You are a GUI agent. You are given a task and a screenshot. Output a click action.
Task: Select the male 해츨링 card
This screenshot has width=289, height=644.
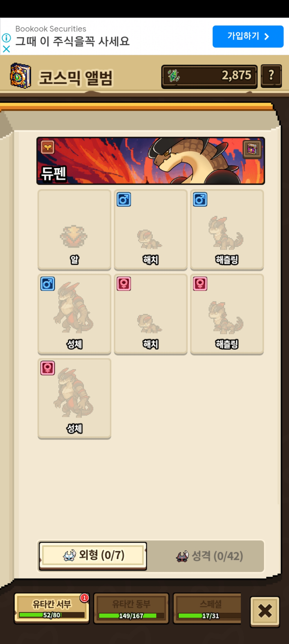pyautogui.click(x=227, y=230)
